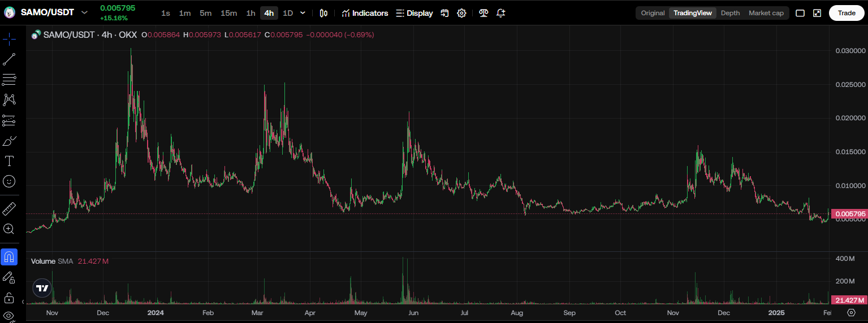868x323 pixels.
Task: Toggle stay-in-drawing-mode pencil lock
Action: tap(9, 277)
